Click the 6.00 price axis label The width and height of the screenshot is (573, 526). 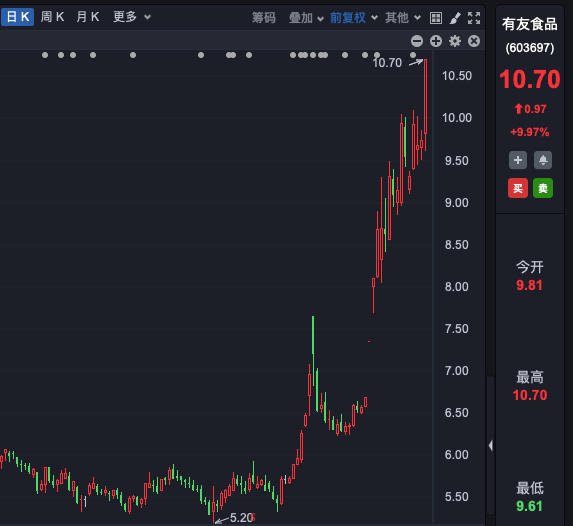[x=457, y=455]
